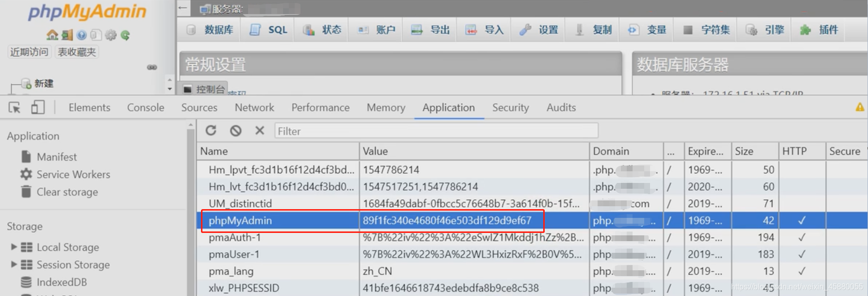The image size is (868, 296).
Task: Open the phpMyAdmin home icon
Action: [52, 35]
